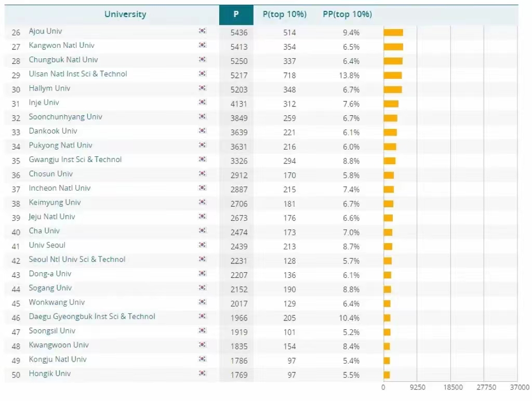Select the Incheon Natl Univ name

pos(59,188)
